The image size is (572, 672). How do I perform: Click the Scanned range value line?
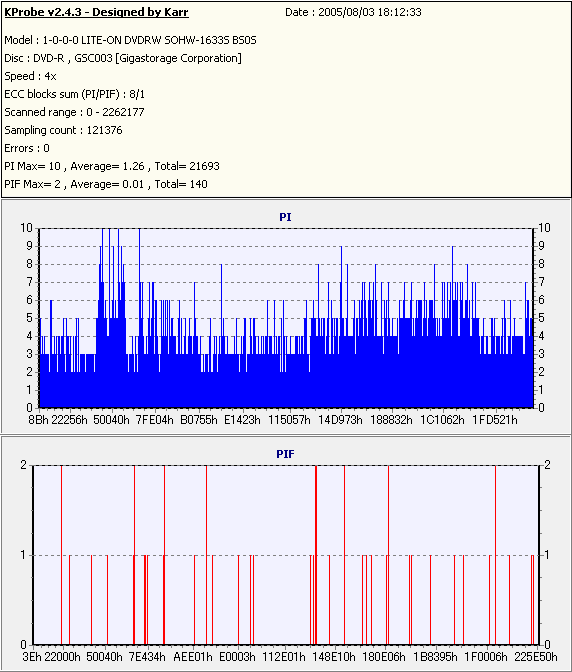pyautogui.click(x=74, y=112)
